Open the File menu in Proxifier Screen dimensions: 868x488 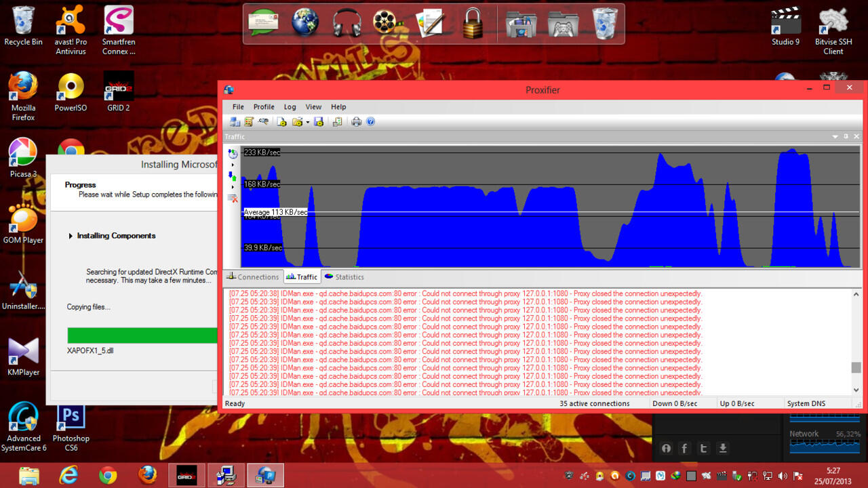coord(238,107)
